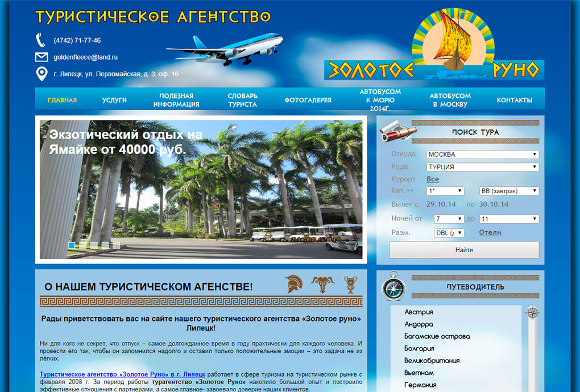Open the hotel category dropdown showing 1*
Viewport: 580px width, 392px height.
(x=445, y=191)
